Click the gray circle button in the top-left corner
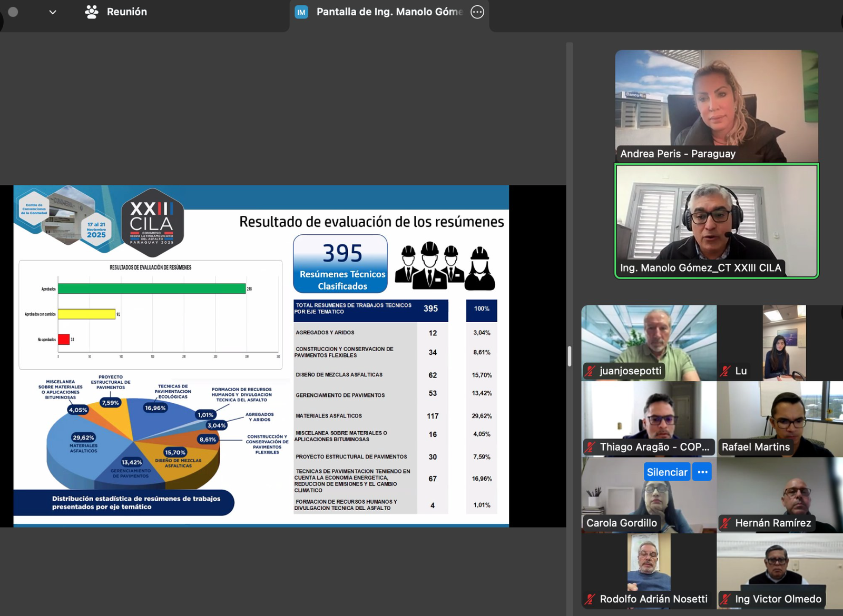The height and width of the screenshot is (616, 843). click(x=13, y=12)
